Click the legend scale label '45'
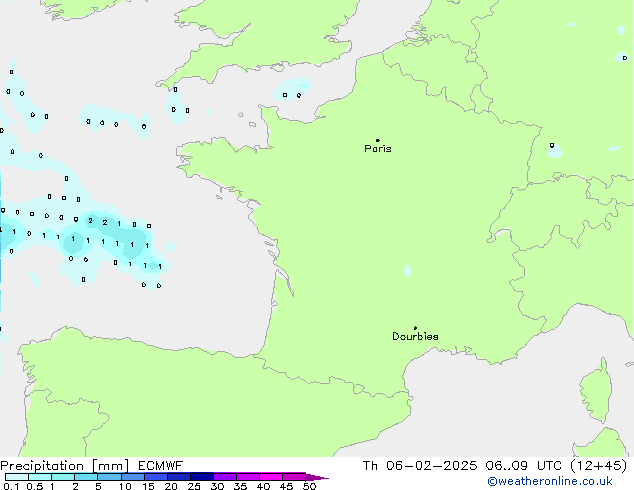The width and height of the screenshot is (634, 490). [286, 486]
